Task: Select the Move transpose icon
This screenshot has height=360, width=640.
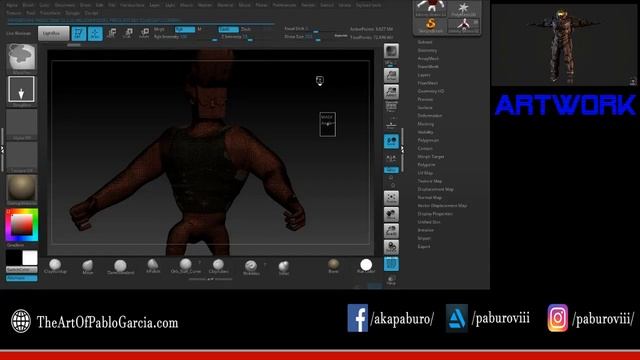Action: pyautogui.click(x=111, y=33)
